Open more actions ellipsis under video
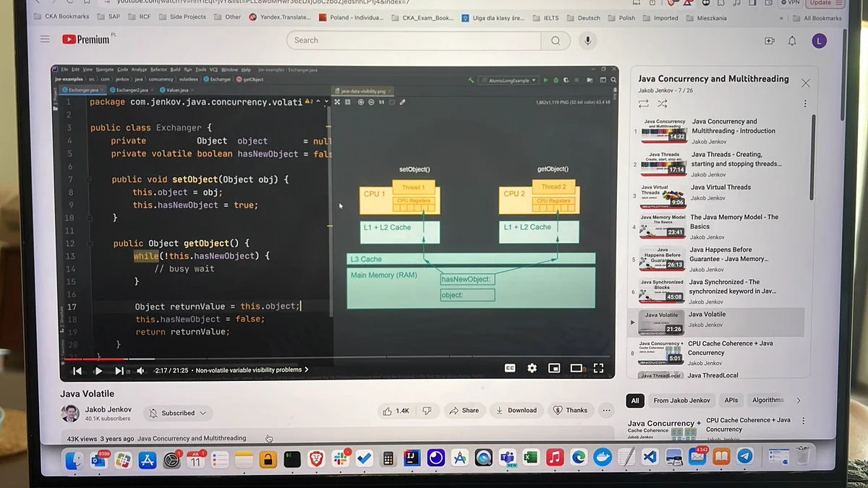 click(x=606, y=410)
